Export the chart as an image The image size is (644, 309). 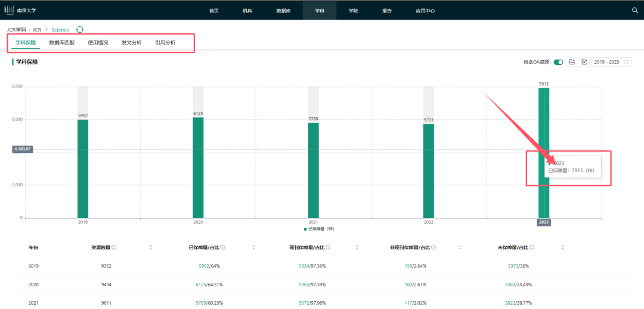[572, 62]
